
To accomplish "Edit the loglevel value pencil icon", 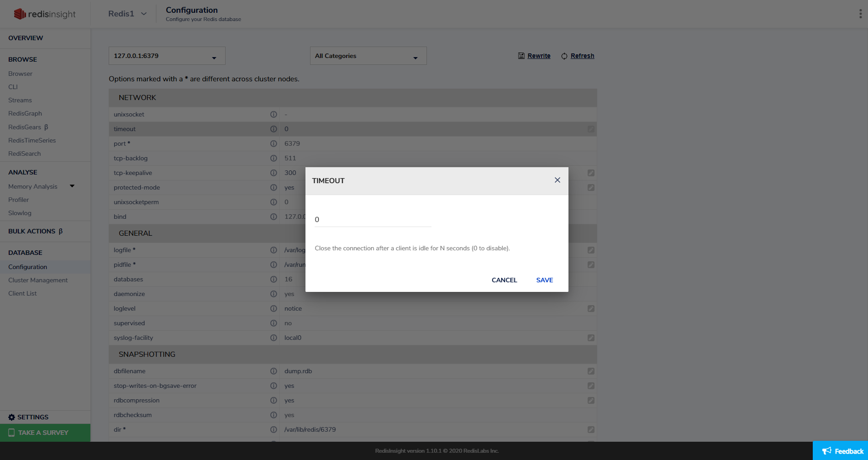I will [x=591, y=308].
